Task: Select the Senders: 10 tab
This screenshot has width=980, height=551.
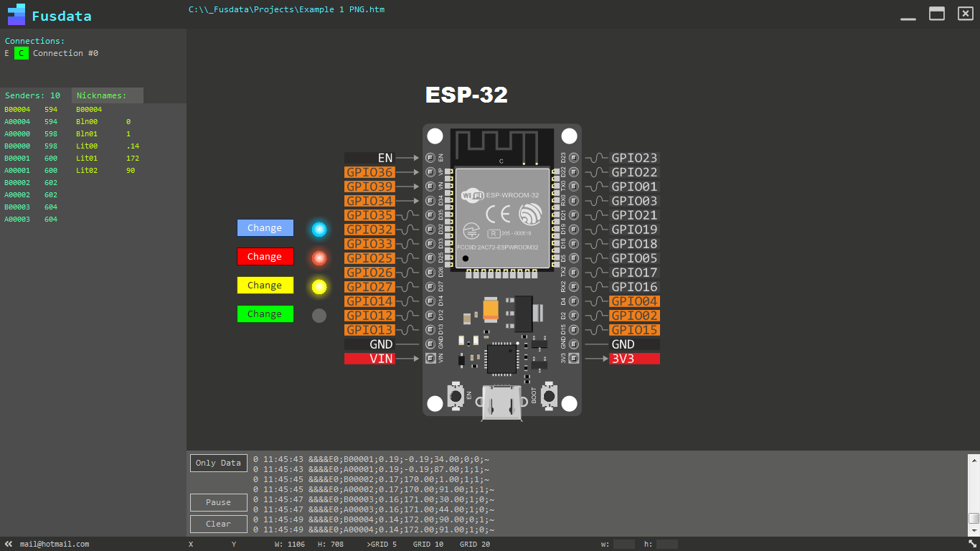Action: [34, 95]
